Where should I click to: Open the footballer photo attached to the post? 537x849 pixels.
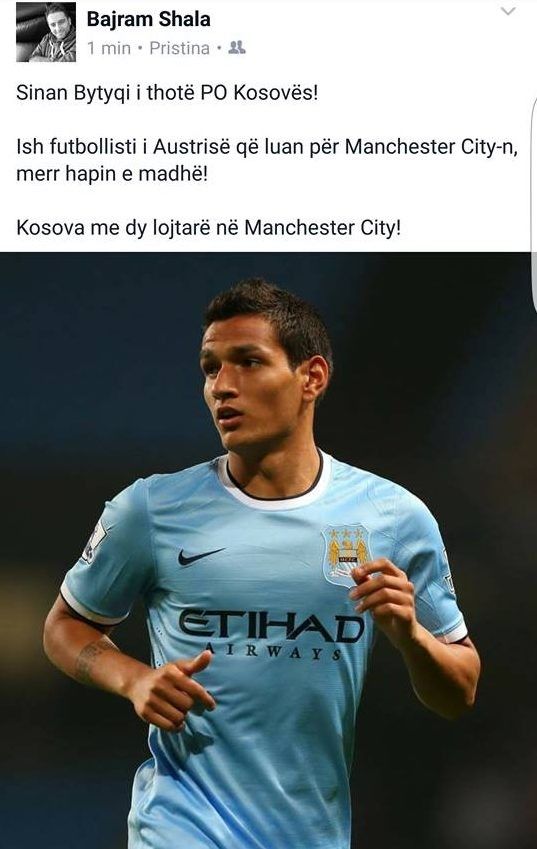268,550
